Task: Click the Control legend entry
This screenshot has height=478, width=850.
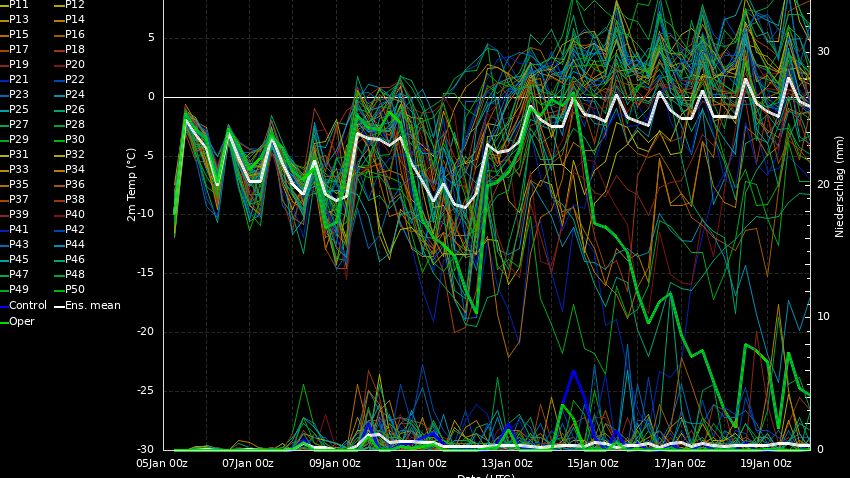Action: pyautogui.click(x=27, y=305)
